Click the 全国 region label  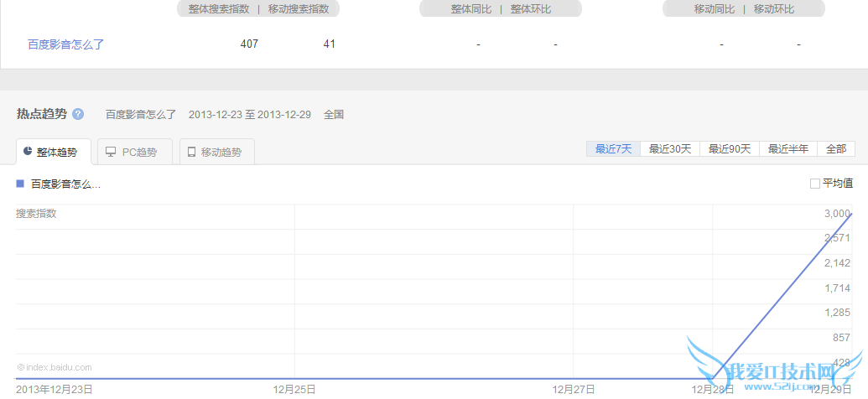click(x=334, y=115)
